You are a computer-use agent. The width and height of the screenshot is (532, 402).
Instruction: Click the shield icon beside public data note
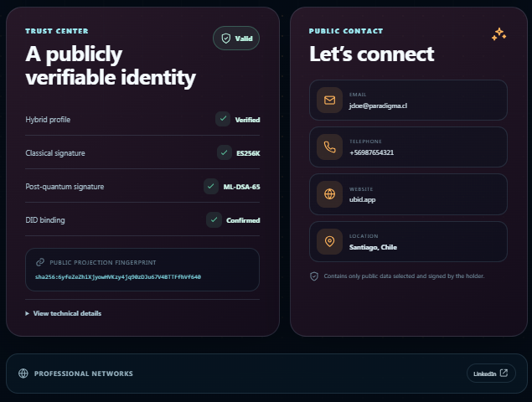(314, 276)
